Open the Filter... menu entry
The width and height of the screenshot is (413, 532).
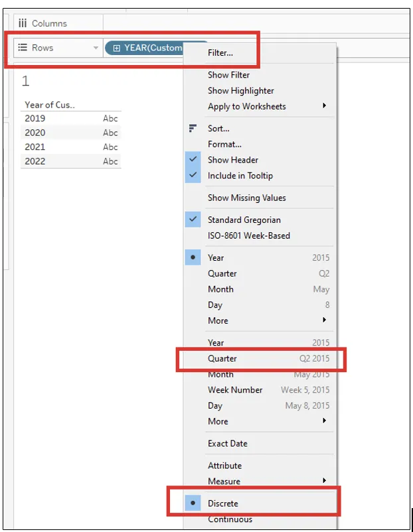pyautogui.click(x=220, y=52)
